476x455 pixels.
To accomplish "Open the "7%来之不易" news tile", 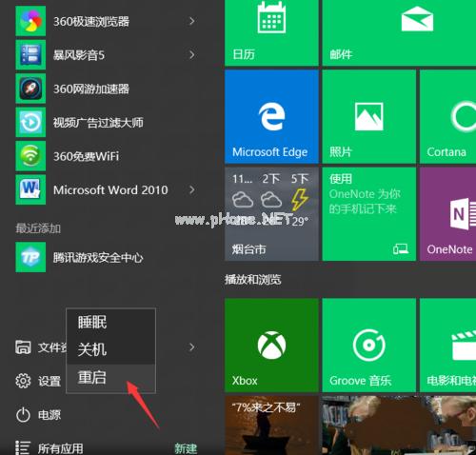I will click(x=271, y=425).
